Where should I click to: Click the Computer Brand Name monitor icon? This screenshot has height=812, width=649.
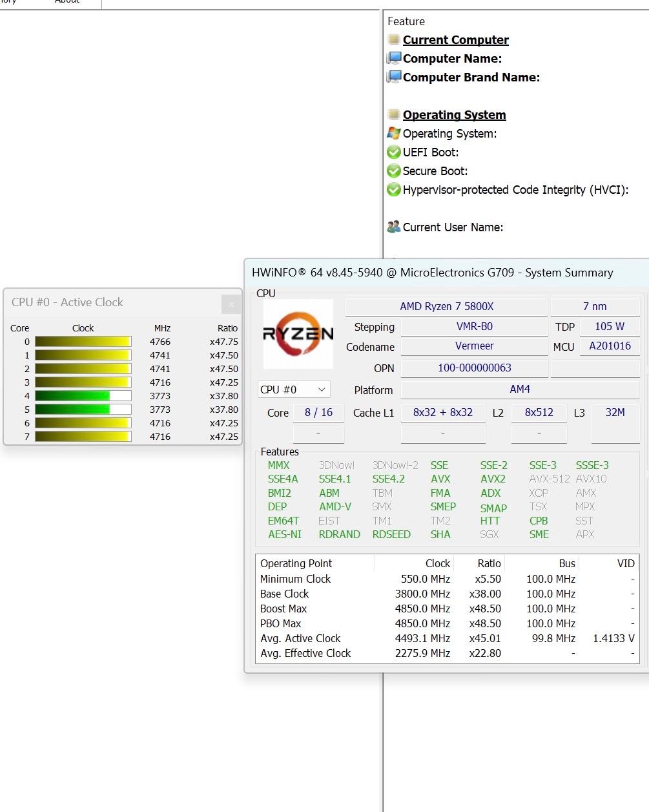(x=394, y=77)
